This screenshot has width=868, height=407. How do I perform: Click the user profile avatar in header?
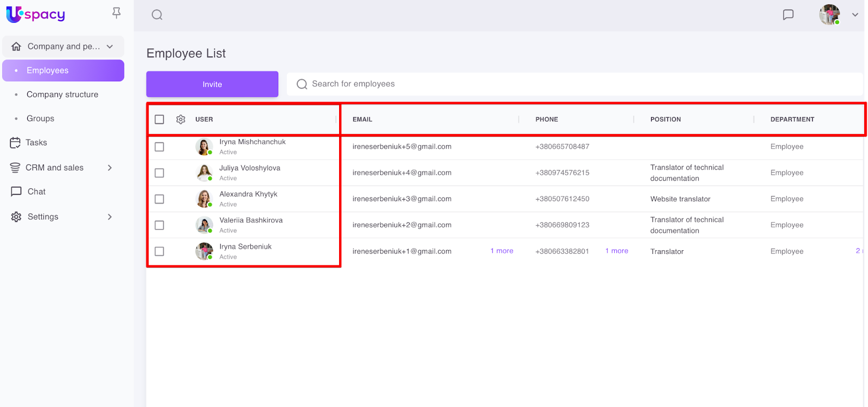point(829,15)
